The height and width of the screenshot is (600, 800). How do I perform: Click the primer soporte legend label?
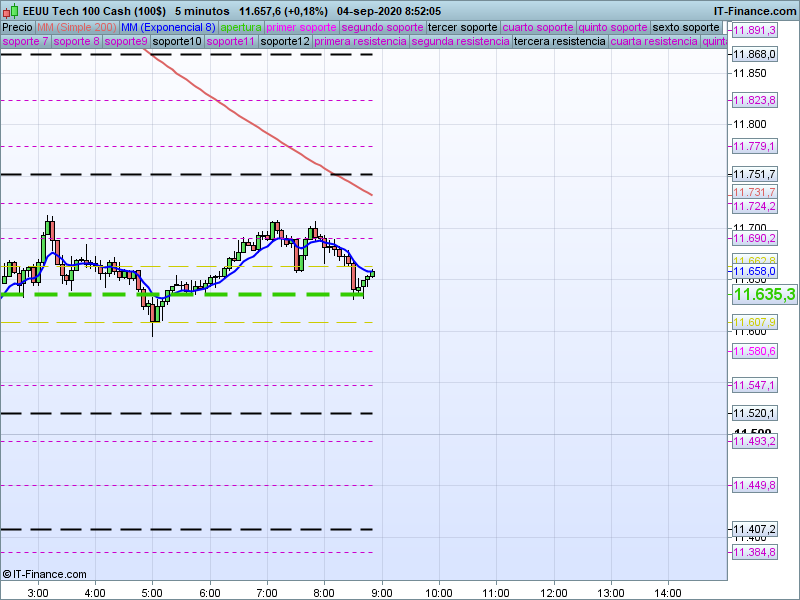(x=302, y=27)
